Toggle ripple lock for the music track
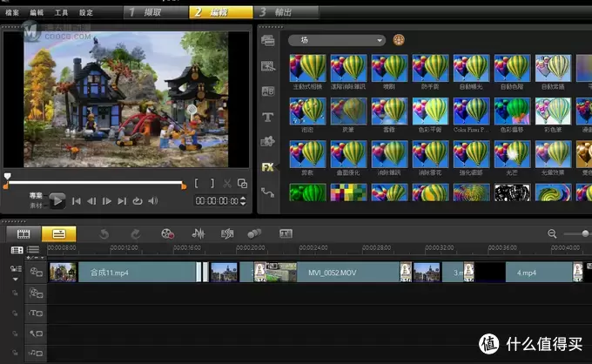The height and width of the screenshot is (364, 592). (x=15, y=354)
